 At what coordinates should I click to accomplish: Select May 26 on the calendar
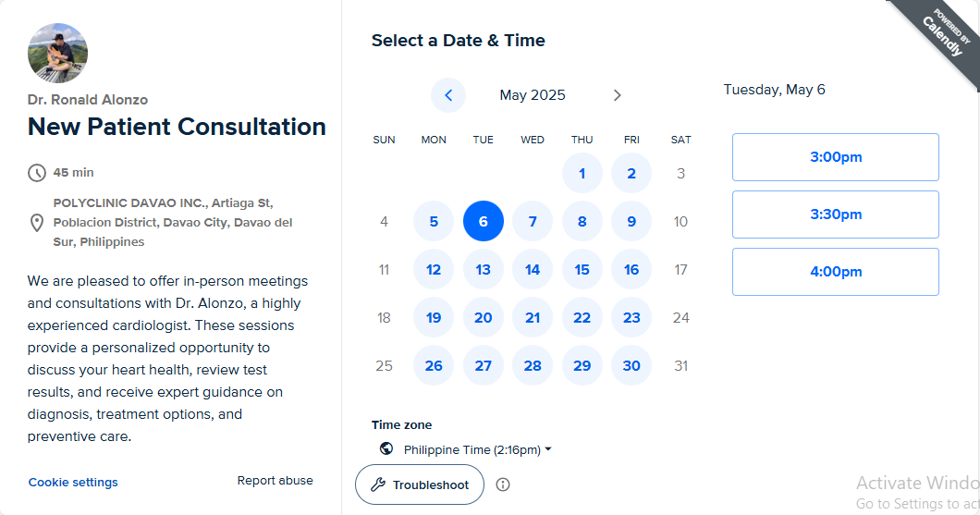434,366
